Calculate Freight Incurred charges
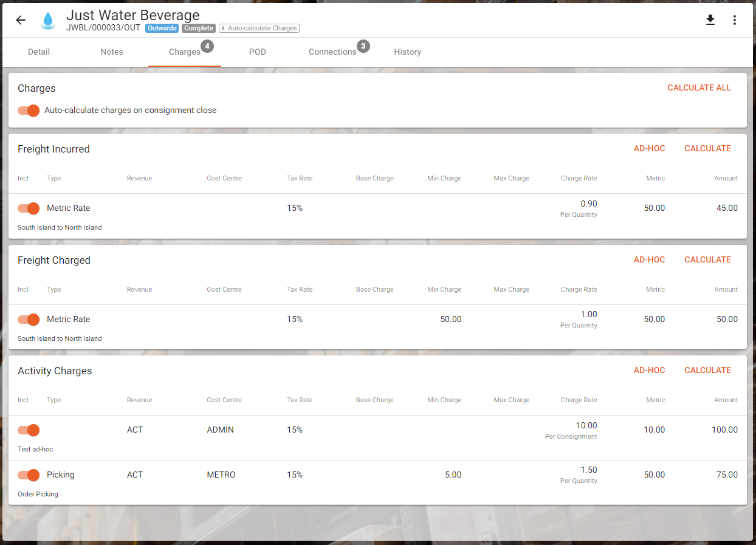This screenshot has width=756, height=545. click(708, 149)
